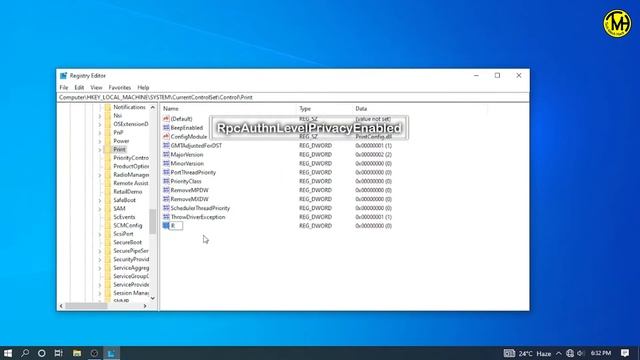The width and height of the screenshot is (640, 360).
Task: Click the registry path address bar
Action: pos(293,98)
